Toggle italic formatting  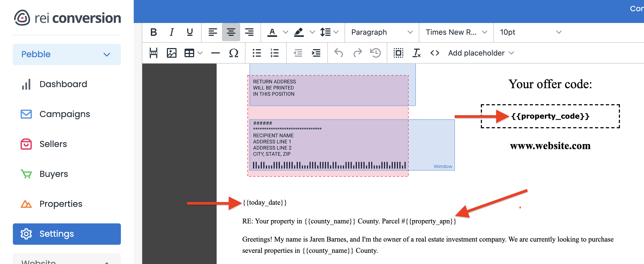(172, 32)
